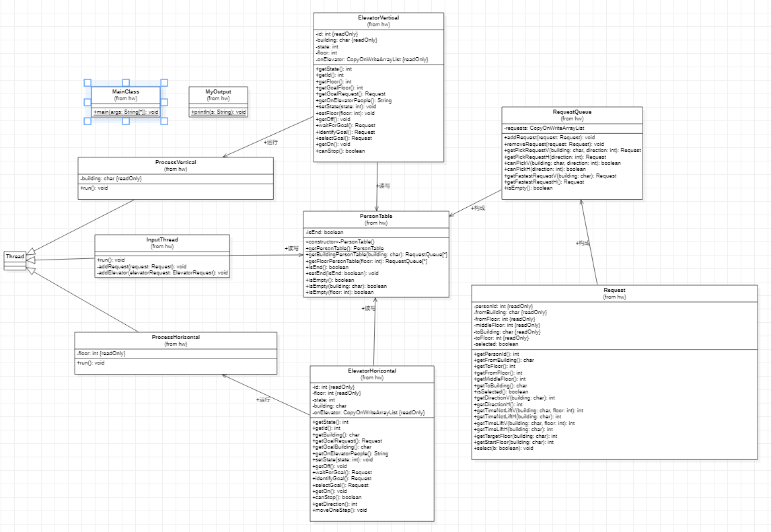This screenshot has width=771, height=532.
Task: Click +canPickH(direction: int): boolean operation
Action: [x=545, y=169]
